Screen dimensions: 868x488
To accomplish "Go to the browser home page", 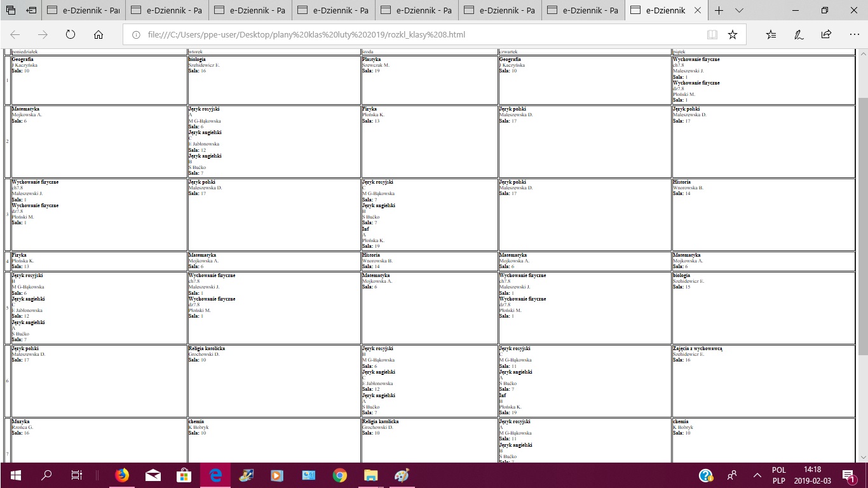I will 98,35.
